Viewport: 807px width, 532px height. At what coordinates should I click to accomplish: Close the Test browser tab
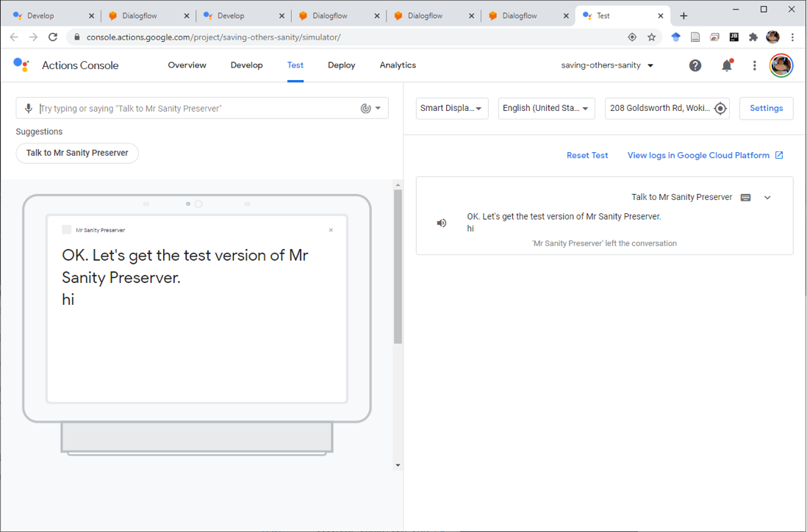click(x=661, y=16)
